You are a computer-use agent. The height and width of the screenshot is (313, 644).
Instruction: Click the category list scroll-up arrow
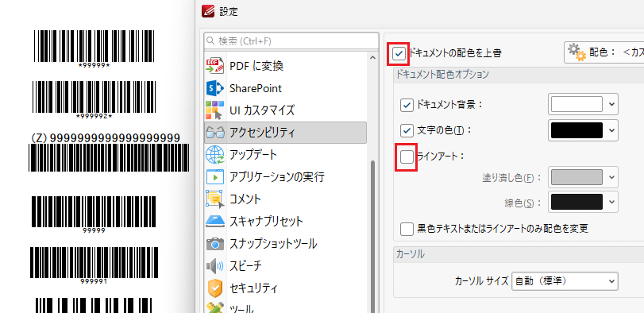[372, 57]
